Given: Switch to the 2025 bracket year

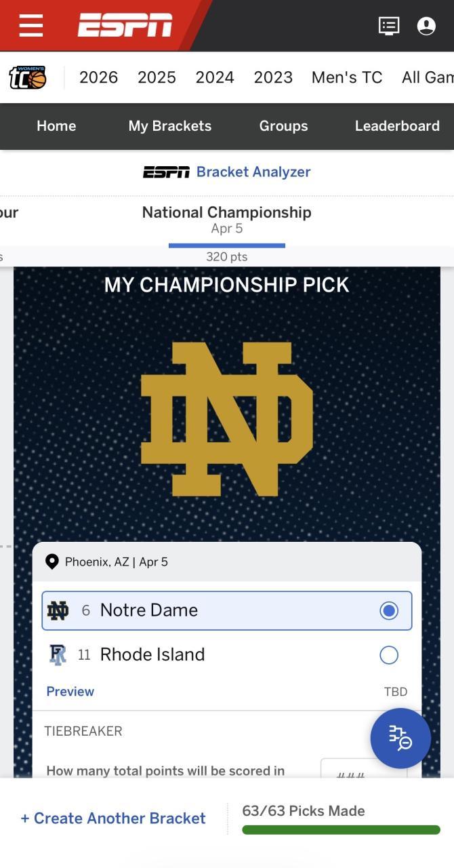Looking at the screenshot, I should (x=157, y=77).
